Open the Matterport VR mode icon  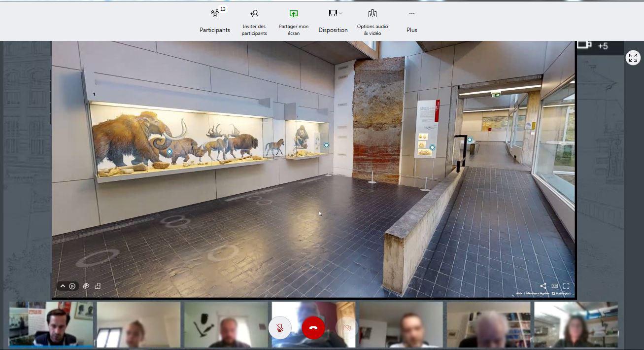(x=555, y=286)
